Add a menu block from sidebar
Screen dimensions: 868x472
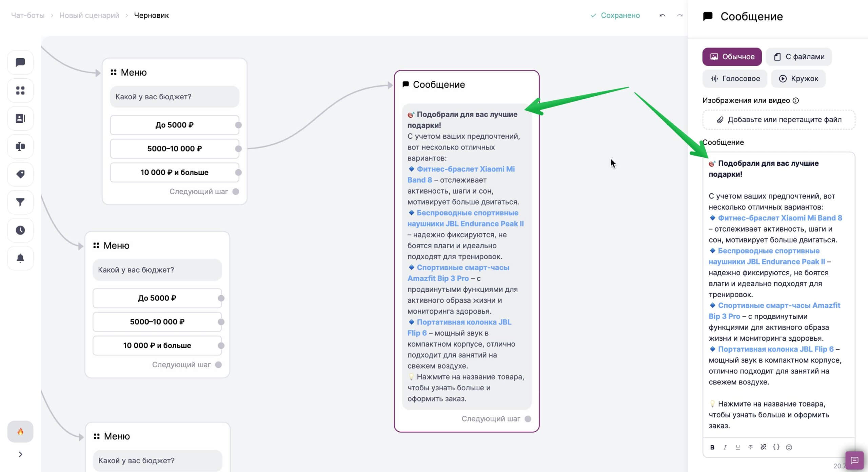click(20, 91)
